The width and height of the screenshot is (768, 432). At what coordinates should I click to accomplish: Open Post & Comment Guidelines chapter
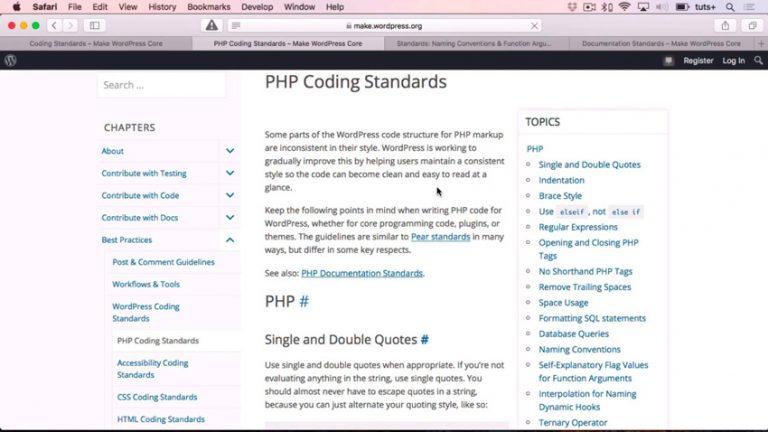click(163, 262)
